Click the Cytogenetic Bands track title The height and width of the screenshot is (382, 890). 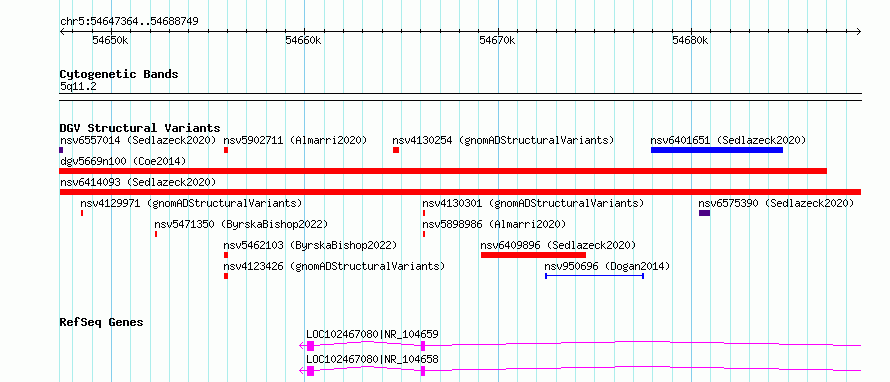tap(119, 74)
